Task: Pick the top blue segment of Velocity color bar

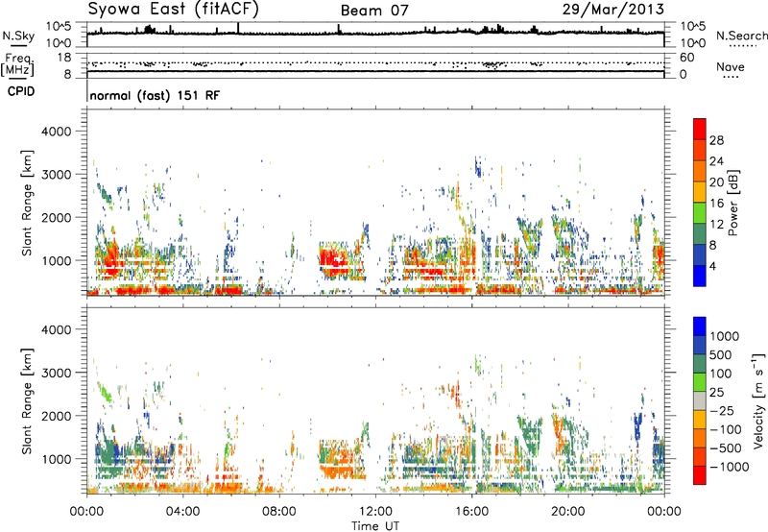Action: [x=700, y=326]
